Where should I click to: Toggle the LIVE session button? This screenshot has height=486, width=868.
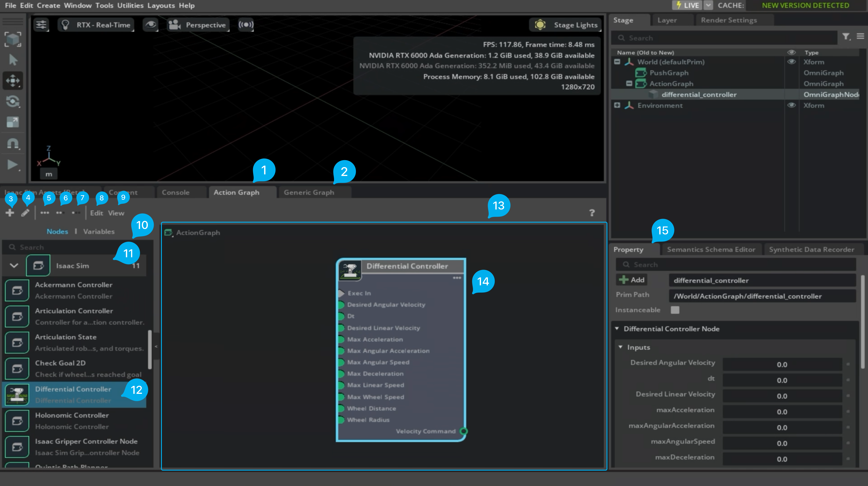click(x=687, y=5)
